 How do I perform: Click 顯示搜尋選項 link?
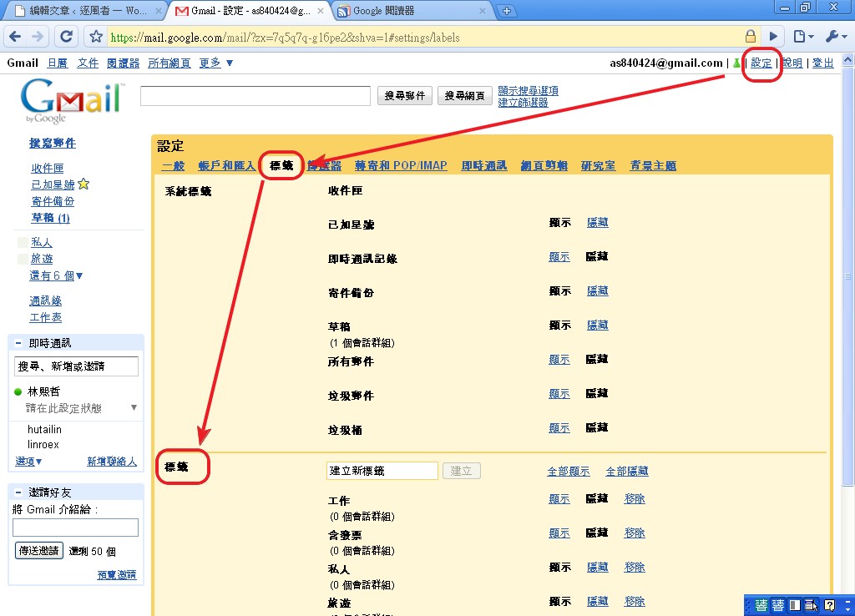pyautogui.click(x=528, y=91)
